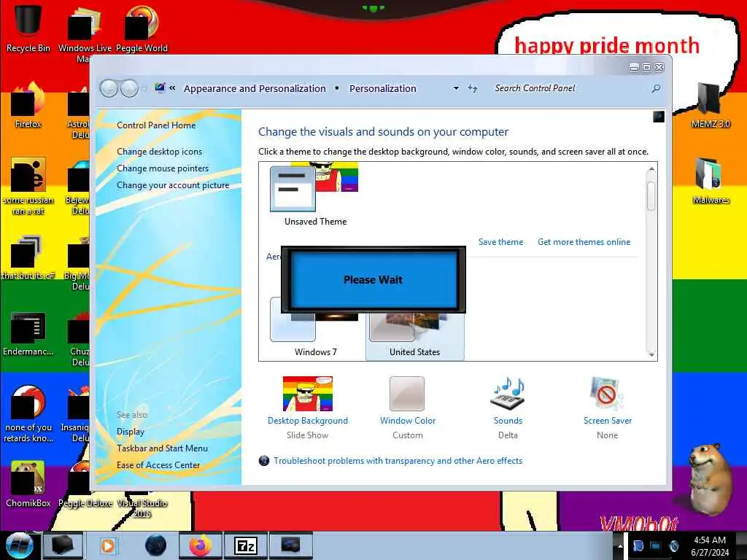The image size is (747, 560).
Task: Click the Save theme link
Action: 500,242
